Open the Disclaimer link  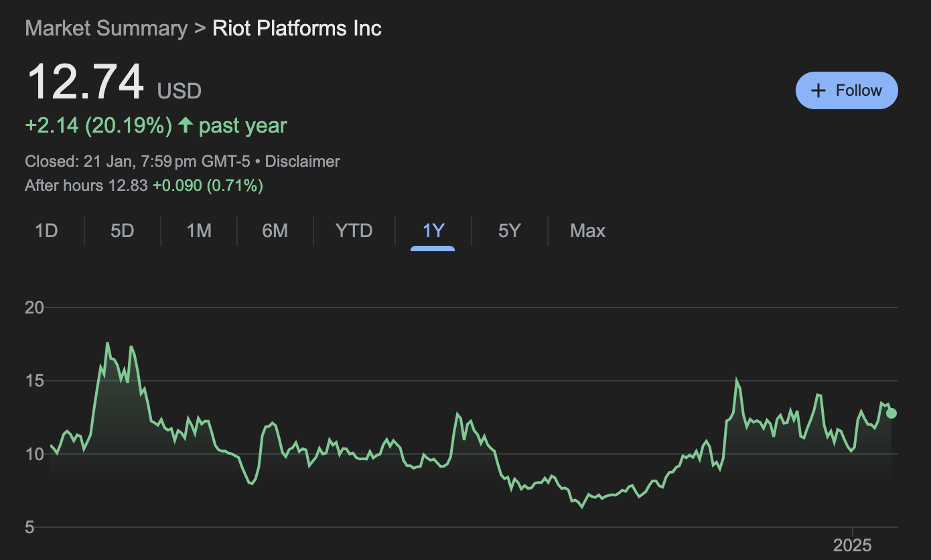coord(302,161)
